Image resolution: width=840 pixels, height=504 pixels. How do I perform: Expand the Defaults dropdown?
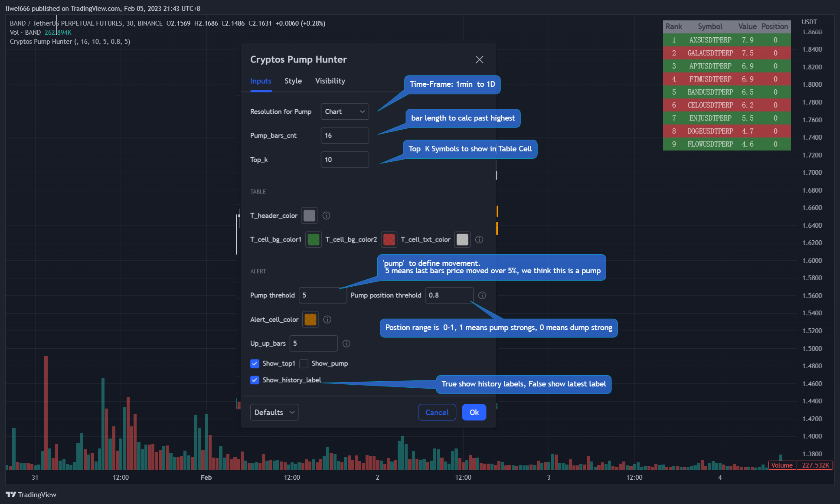pos(274,412)
